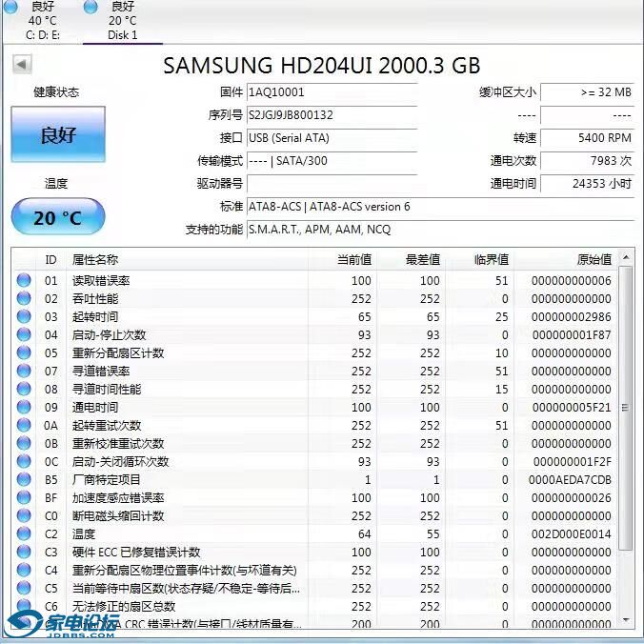The width and height of the screenshot is (644, 644).
Task: Click the status icon for C2 温度 row
Action: click(x=24, y=533)
